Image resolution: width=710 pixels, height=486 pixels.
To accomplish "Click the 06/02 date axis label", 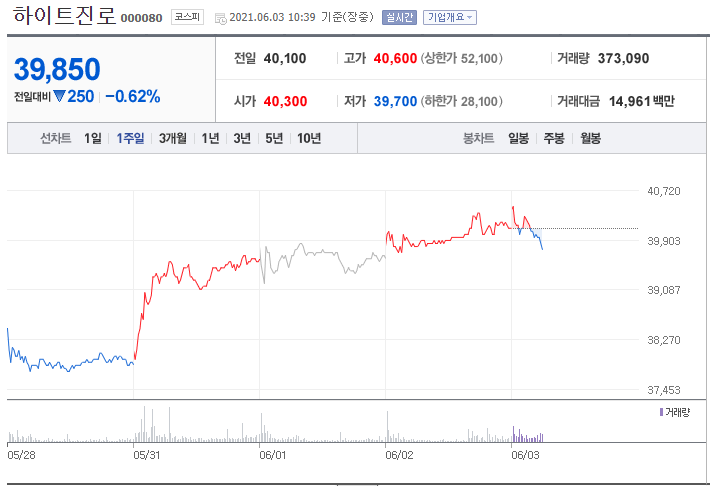I will 399,455.
